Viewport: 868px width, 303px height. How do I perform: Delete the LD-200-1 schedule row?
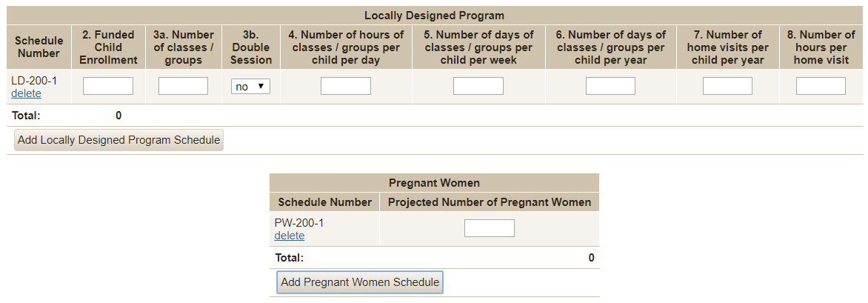pyautogui.click(x=26, y=93)
